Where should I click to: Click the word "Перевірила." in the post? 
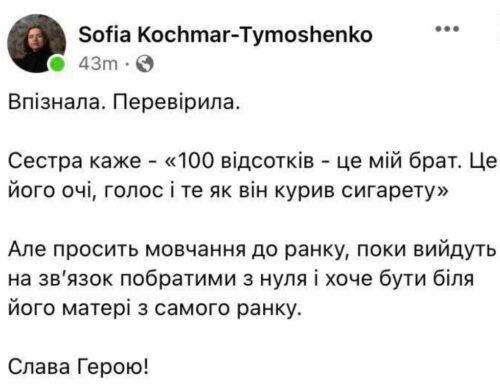pos(177,103)
